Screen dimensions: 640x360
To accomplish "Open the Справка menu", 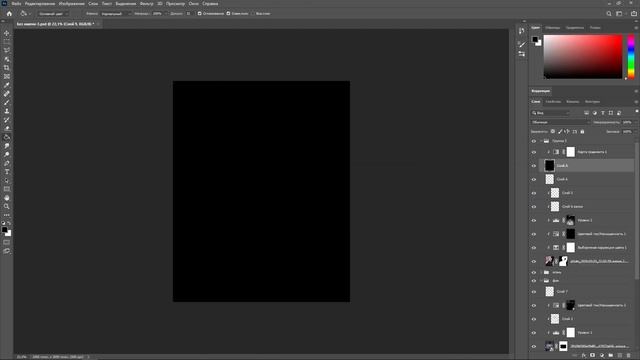I will (210, 3).
